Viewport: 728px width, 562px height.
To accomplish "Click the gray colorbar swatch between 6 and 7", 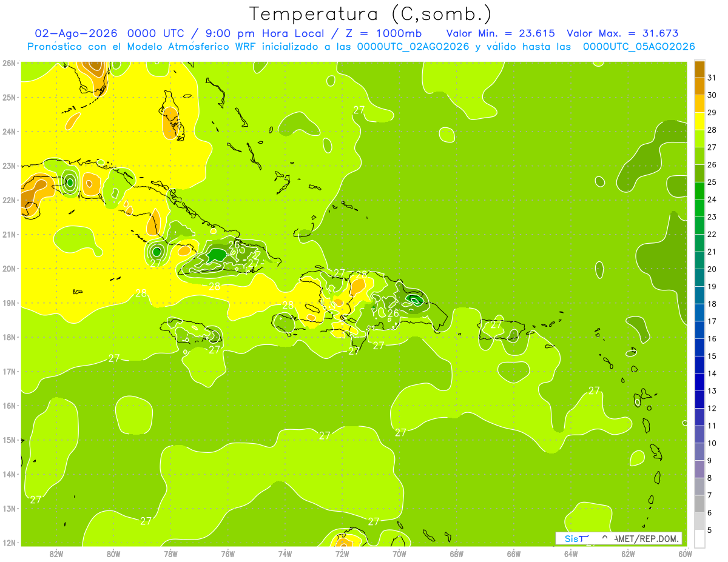I will point(699,503).
